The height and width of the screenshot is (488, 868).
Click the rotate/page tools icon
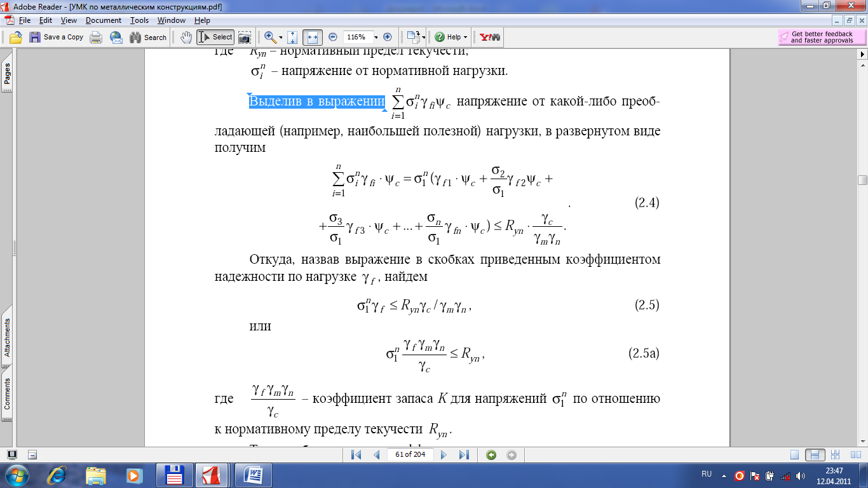coord(413,37)
